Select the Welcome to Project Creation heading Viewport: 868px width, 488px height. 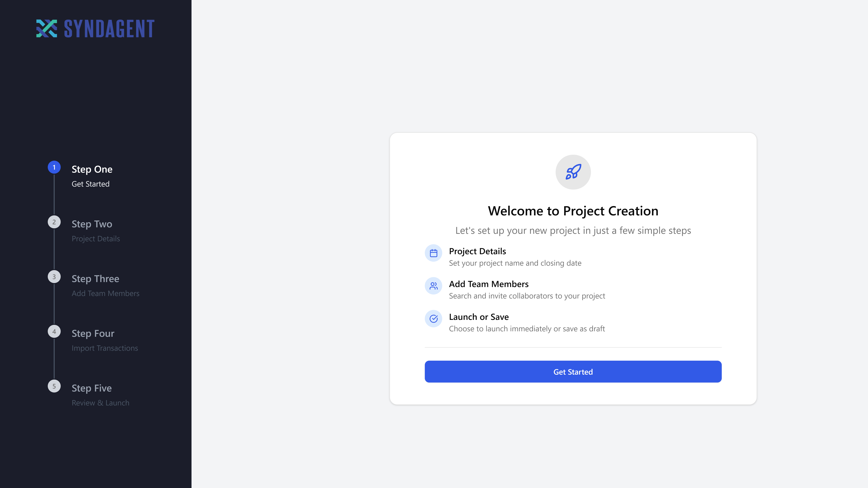coord(573,211)
